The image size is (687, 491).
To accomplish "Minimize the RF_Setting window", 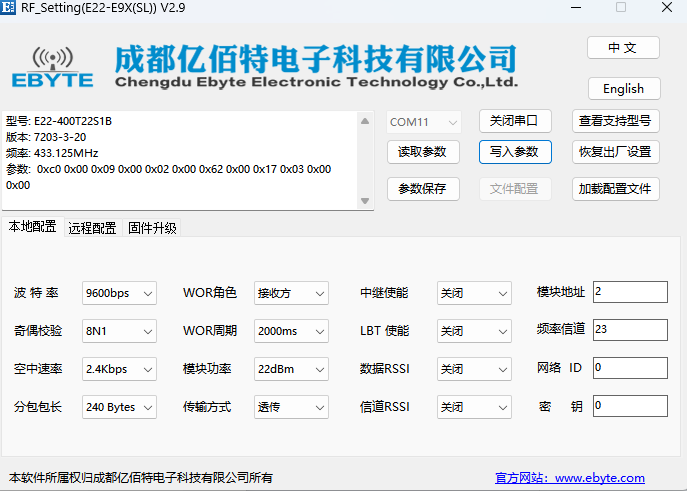I will tap(576, 7).
